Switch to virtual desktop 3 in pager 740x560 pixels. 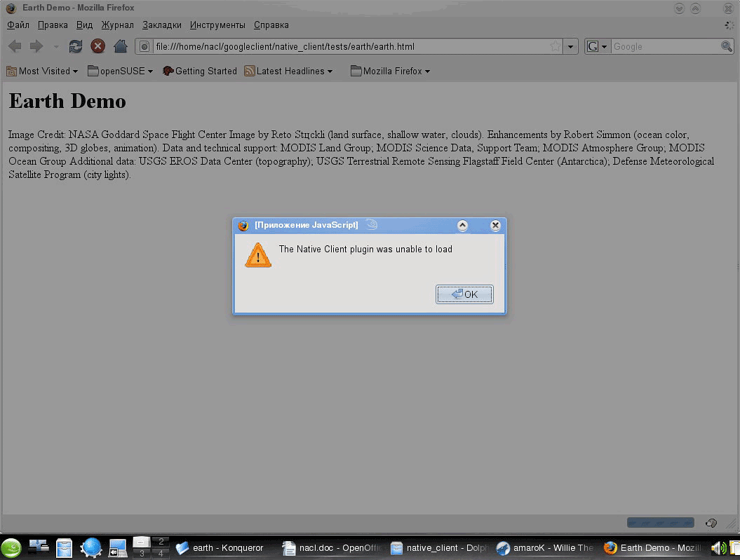pyautogui.click(x=142, y=554)
